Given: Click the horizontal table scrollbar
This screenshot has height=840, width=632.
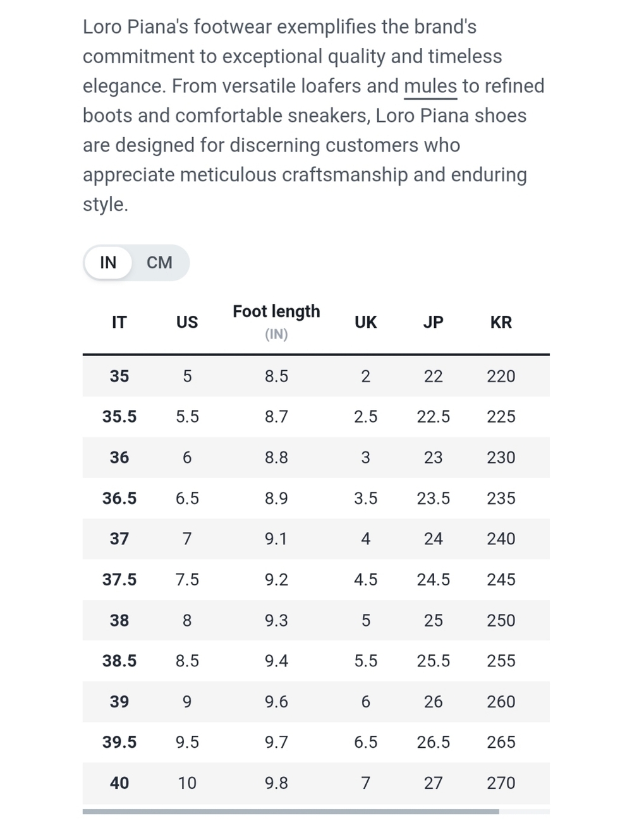Looking at the screenshot, I should click(x=291, y=812).
